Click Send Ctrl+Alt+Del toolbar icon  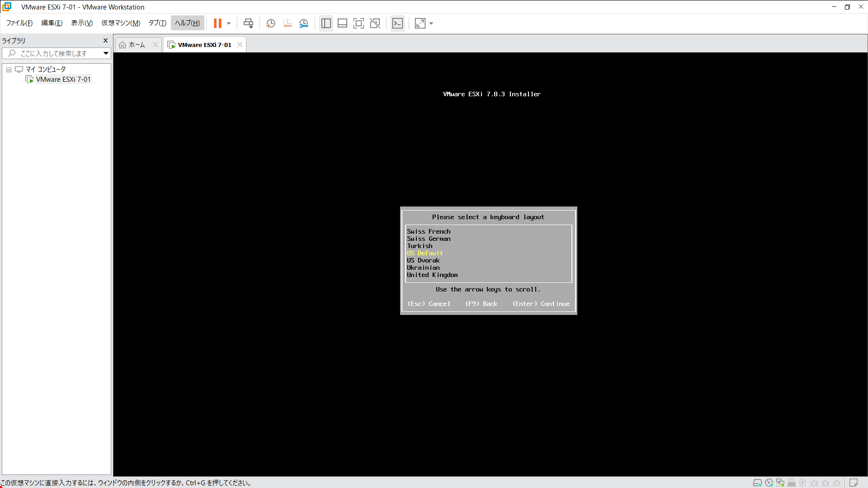coord(248,23)
